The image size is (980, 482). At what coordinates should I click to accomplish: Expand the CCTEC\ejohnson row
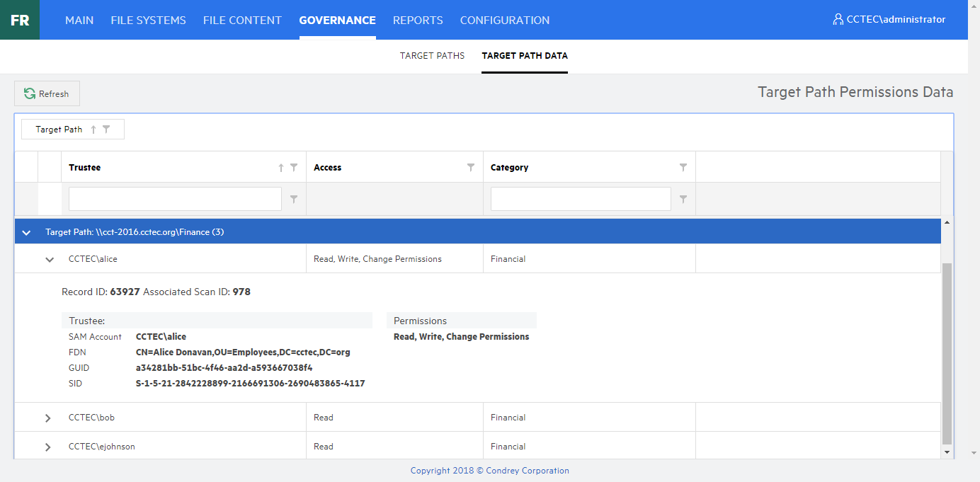[48, 447]
